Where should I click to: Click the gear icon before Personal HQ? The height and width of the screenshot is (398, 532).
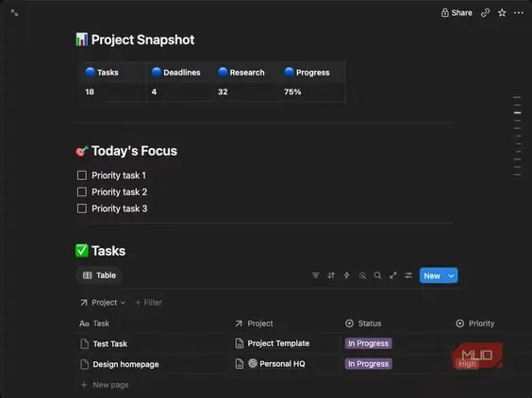(253, 363)
